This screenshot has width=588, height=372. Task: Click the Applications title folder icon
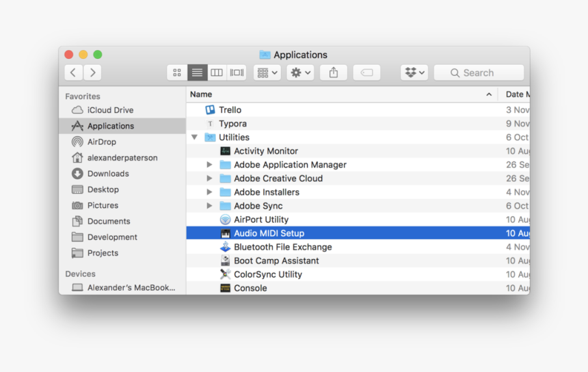tap(265, 55)
